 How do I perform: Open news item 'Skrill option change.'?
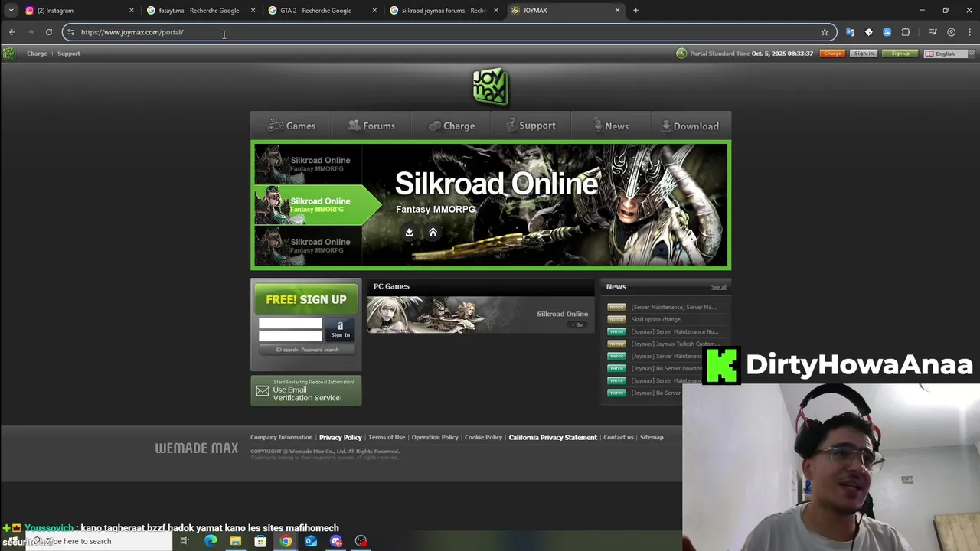[x=656, y=319]
